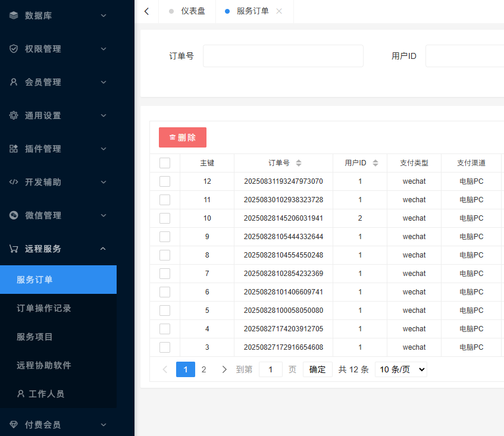Expand the 数据库 menu chevron
Image resolution: width=504 pixels, height=436 pixels.
click(103, 15)
